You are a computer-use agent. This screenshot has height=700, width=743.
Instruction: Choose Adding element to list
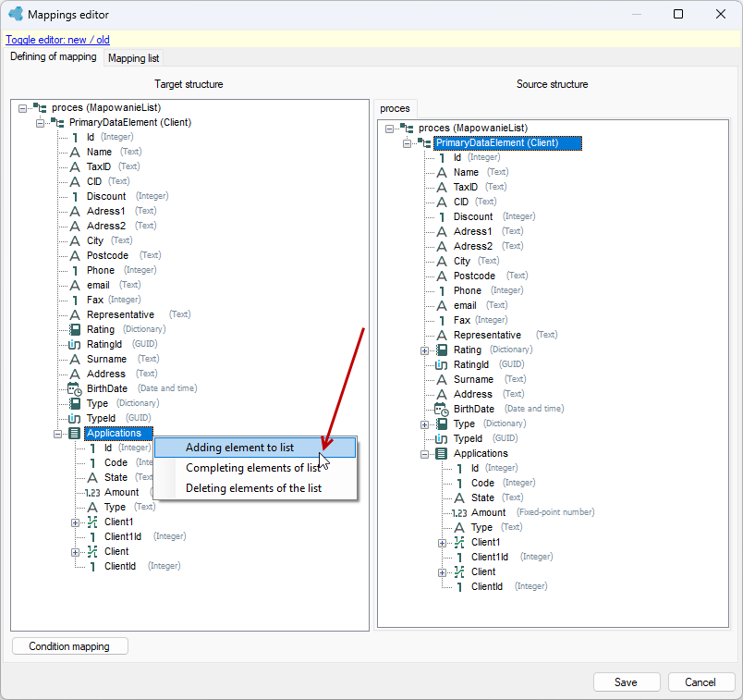(255, 448)
